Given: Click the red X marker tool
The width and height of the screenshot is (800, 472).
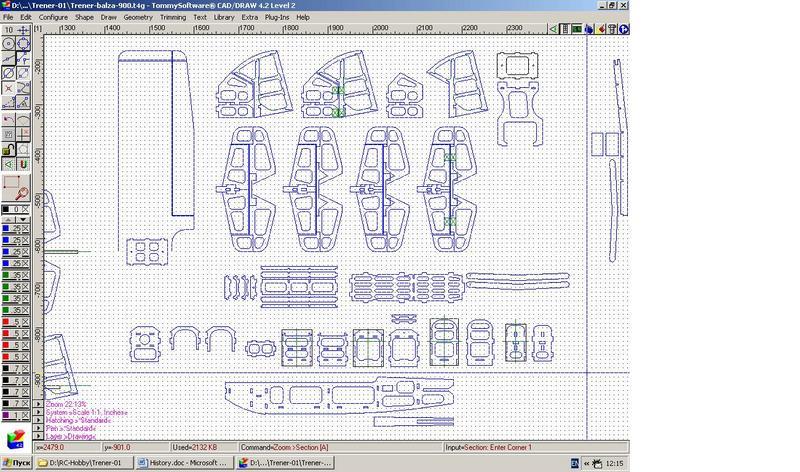Looking at the screenshot, I should (x=8, y=87).
